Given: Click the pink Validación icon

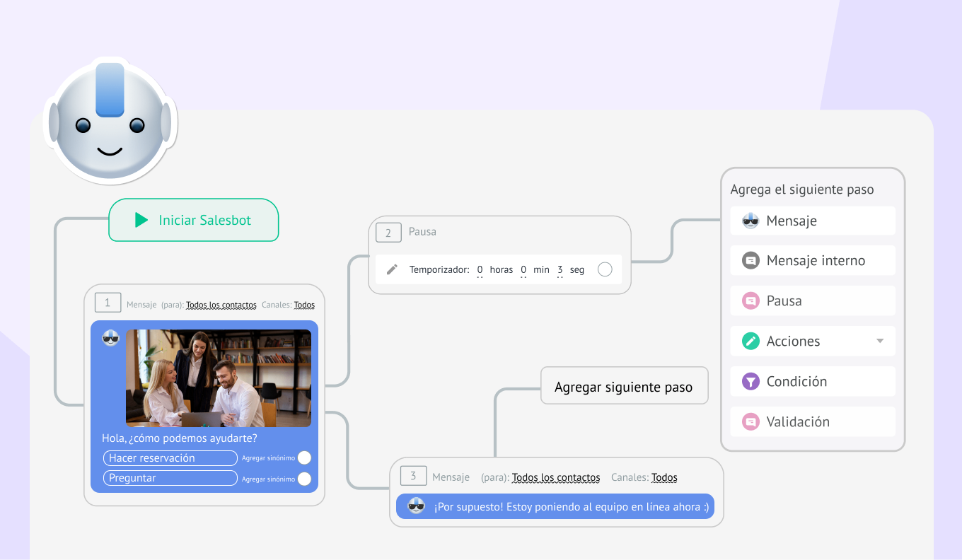Looking at the screenshot, I should click(x=751, y=422).
